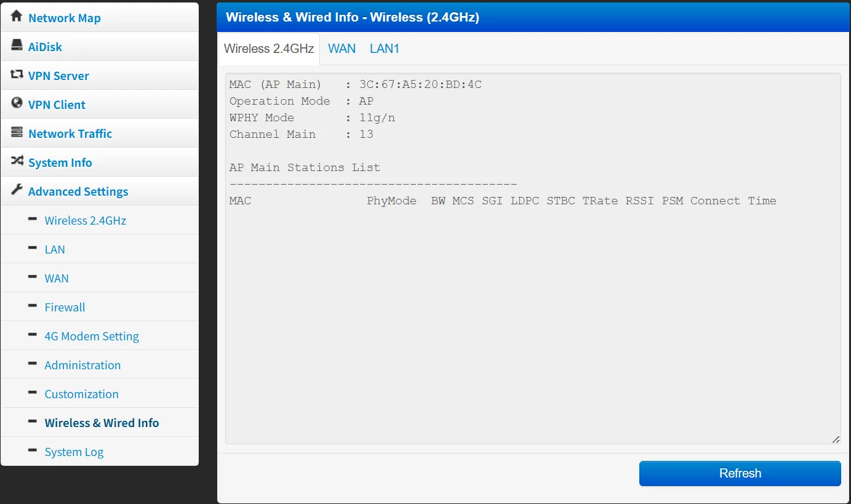Click the Wireless & Wired Info panel title
Screen dimensions: 851x504
click(x=353, y=17)
